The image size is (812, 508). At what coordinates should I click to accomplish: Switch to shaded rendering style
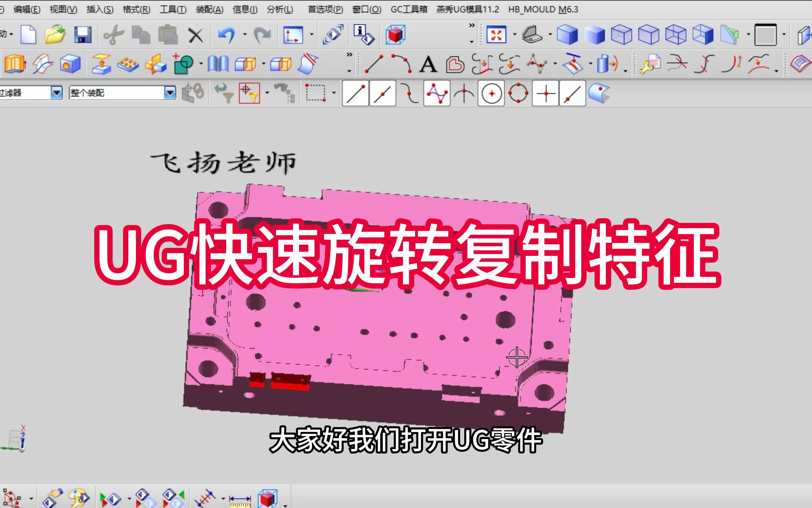594,35
